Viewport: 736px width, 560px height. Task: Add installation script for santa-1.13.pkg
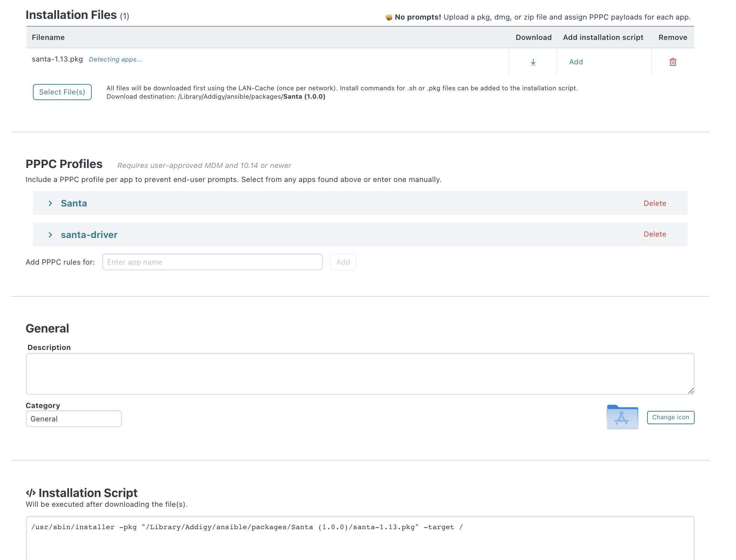point(576,62)
